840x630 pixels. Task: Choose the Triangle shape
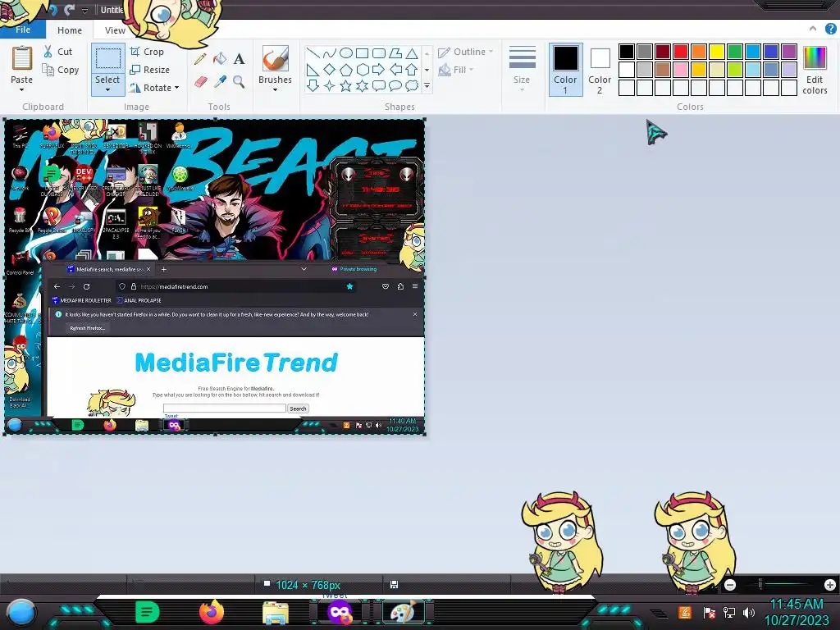tap(412, 53)
